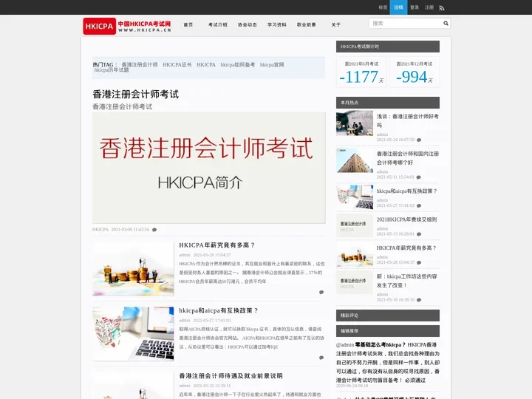
Task: Click comment icon beside 2021-05-13 16:28:01 sidebar post
Action: click(419, 234)
